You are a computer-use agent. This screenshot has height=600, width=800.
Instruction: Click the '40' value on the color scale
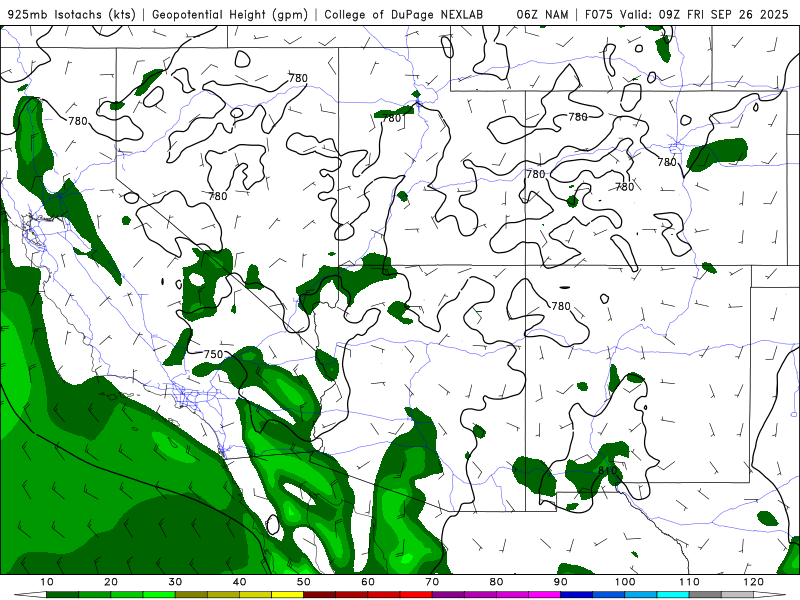point(239,582)
